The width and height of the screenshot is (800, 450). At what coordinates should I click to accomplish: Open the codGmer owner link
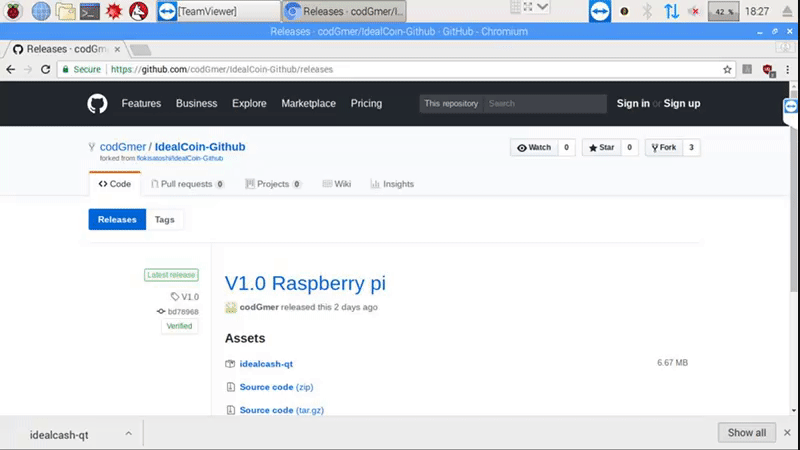(x=122, y=147)
